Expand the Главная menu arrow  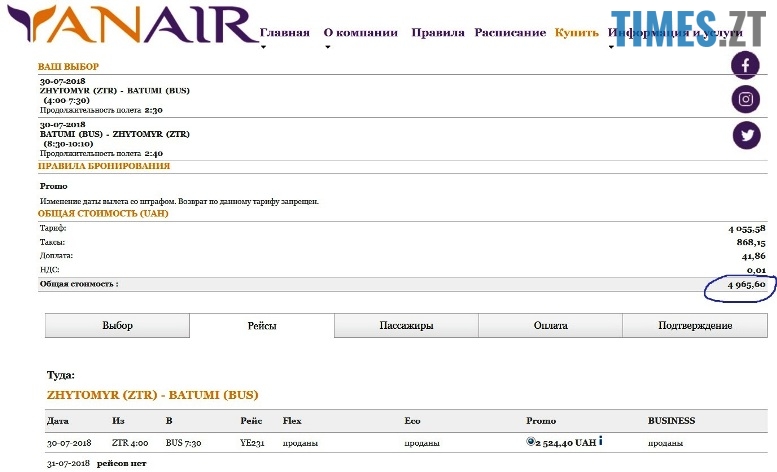click(263, 46)
